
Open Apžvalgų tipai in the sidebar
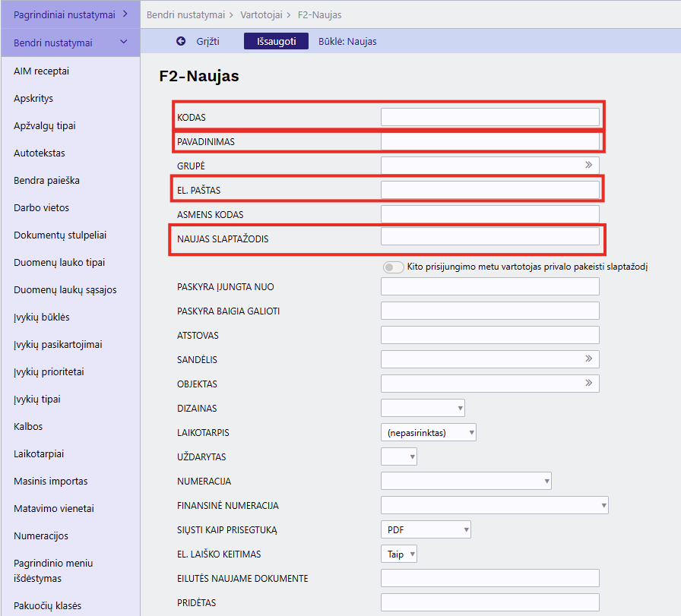click(45, 126)
